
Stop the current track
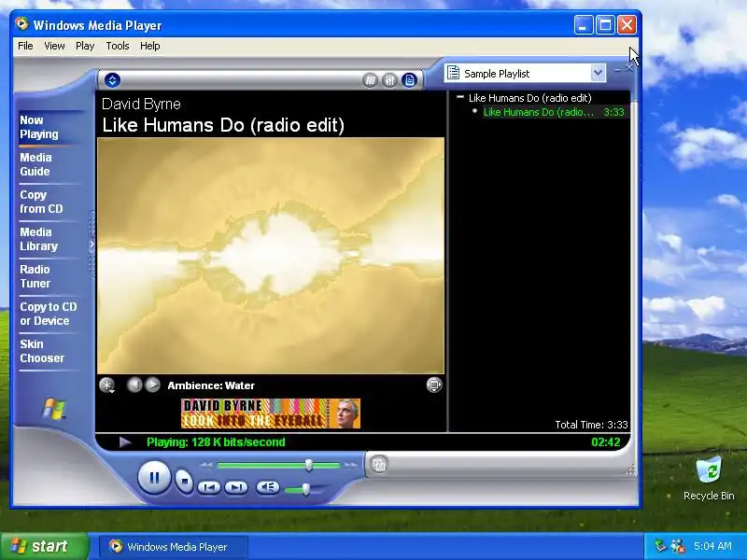184,481
